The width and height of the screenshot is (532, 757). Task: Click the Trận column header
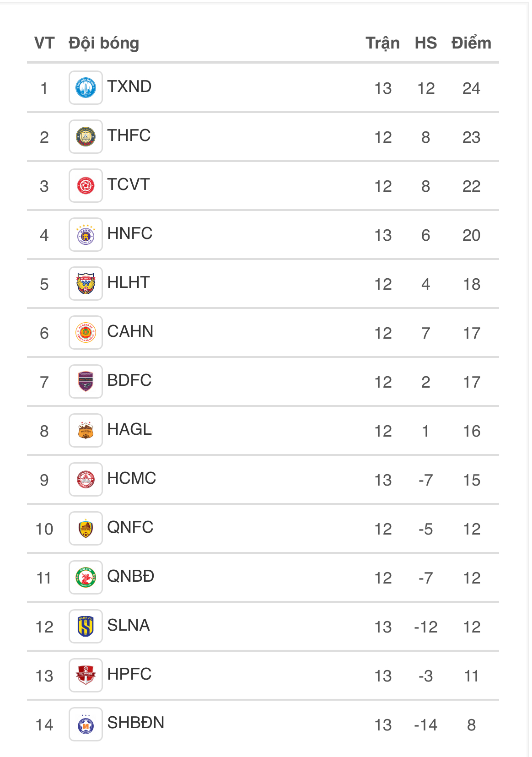point(383,43)
